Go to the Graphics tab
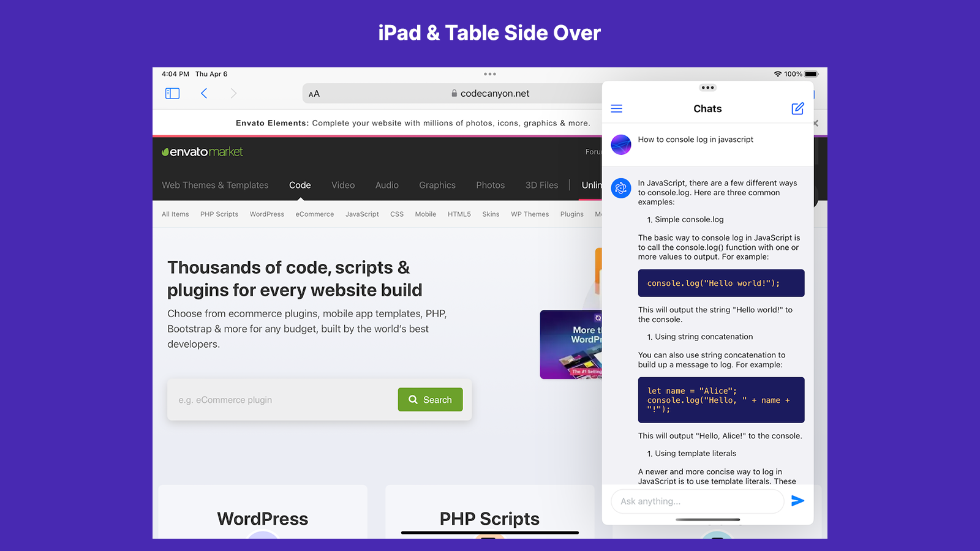980x551 pixels. pyautogui.click(x=437, y=185)
